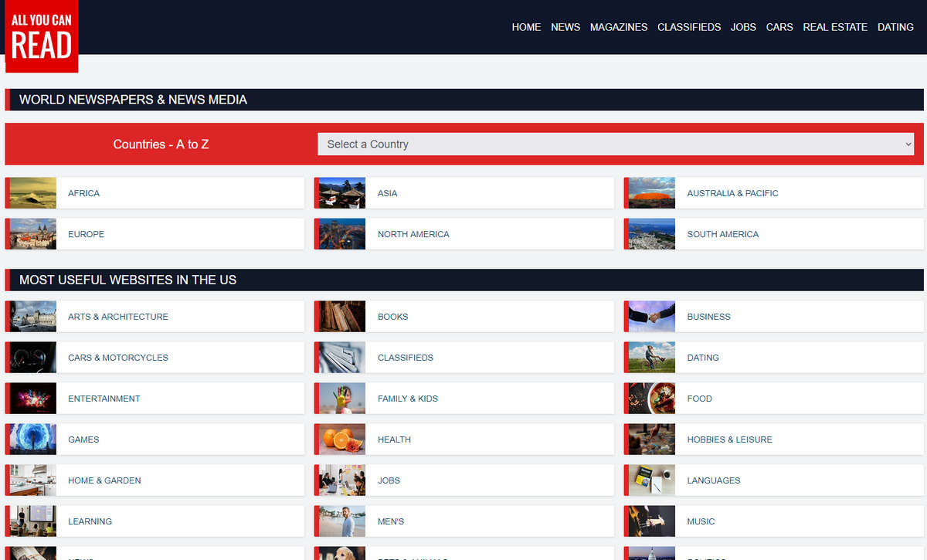Open the Business category link
Image resolution: width=927 pixels, height=560 pixels.
[x=708, y=317]
